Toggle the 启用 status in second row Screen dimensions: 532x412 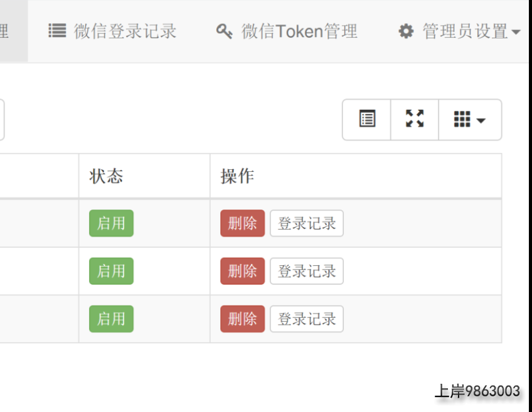point(111,271)
